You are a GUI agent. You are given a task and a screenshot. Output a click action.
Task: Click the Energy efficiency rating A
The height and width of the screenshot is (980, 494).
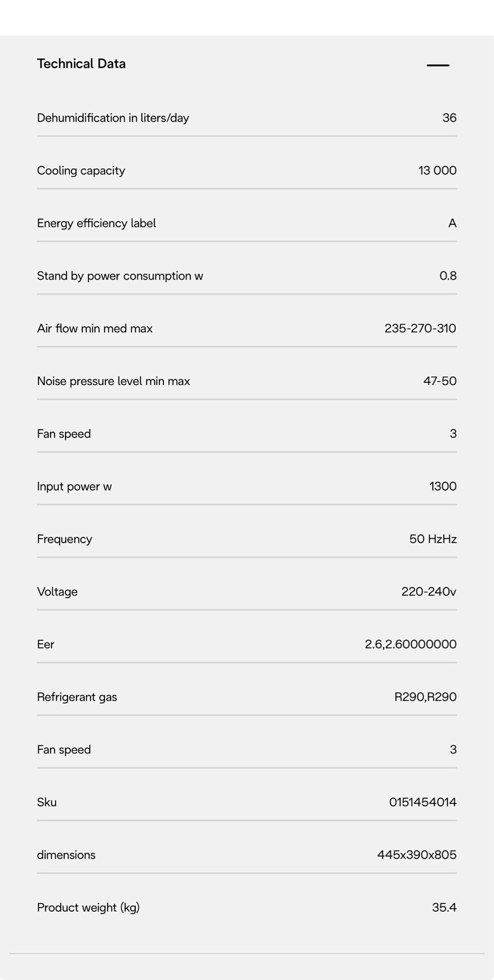[x=452, y=223]
